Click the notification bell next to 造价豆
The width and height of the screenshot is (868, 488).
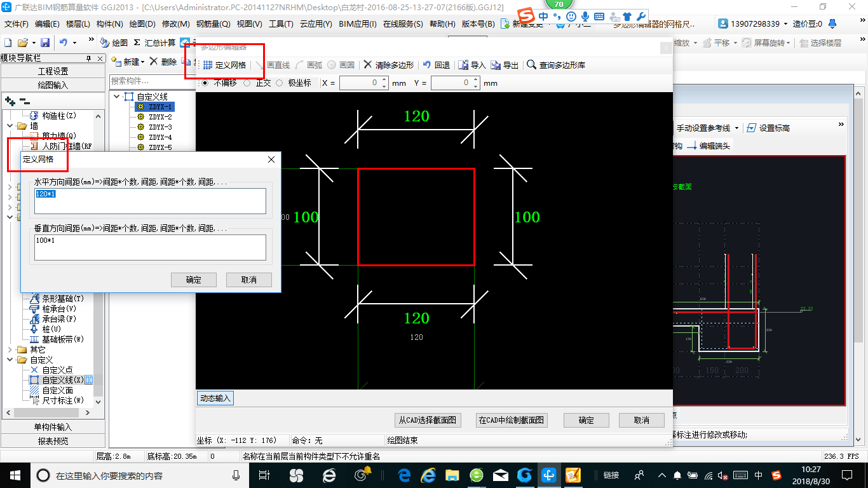(x=833, y=24)
